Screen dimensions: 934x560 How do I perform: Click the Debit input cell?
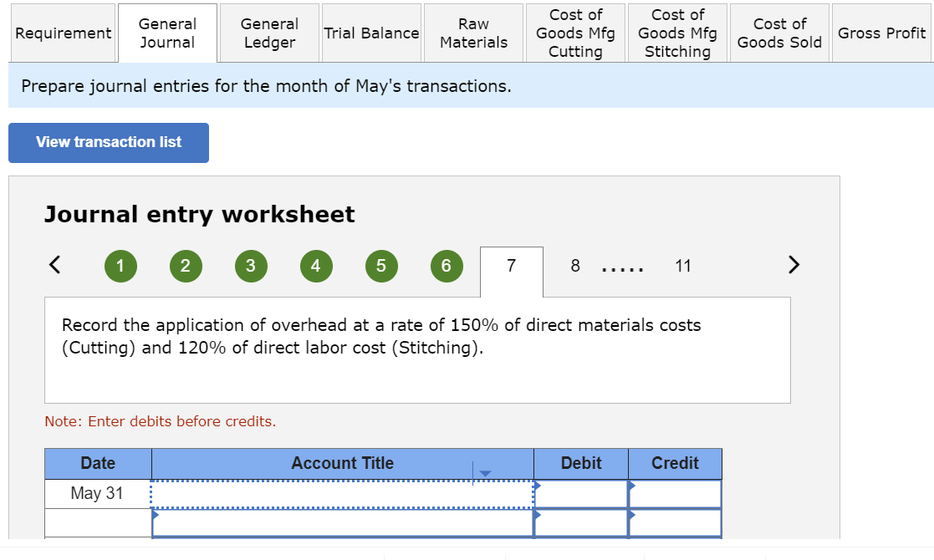coord(581,493)
